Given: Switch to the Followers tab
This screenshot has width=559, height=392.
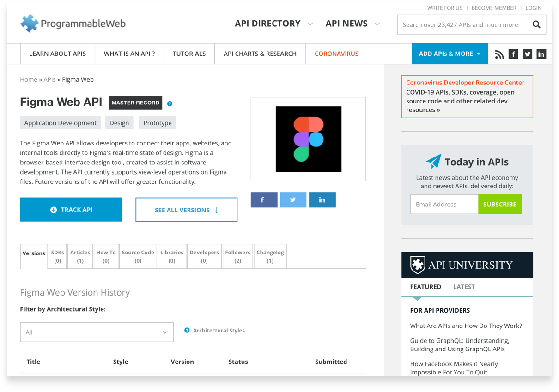Looking at the screenshot, I should [x=237, y=256].
